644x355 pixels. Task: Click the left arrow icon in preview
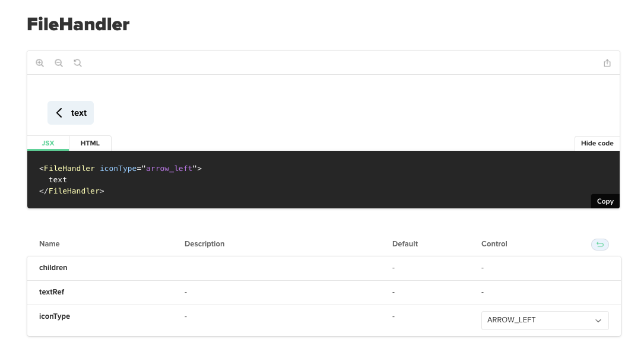click(59, 113)
